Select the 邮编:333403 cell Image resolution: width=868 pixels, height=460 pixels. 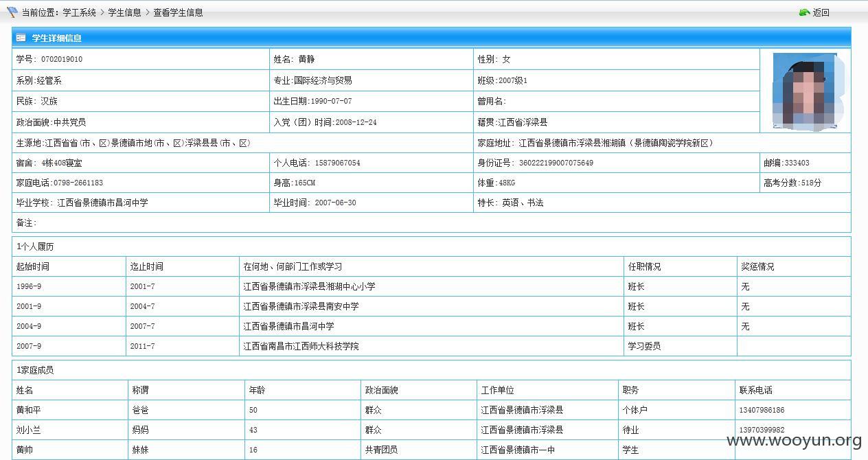coord(806,163)
